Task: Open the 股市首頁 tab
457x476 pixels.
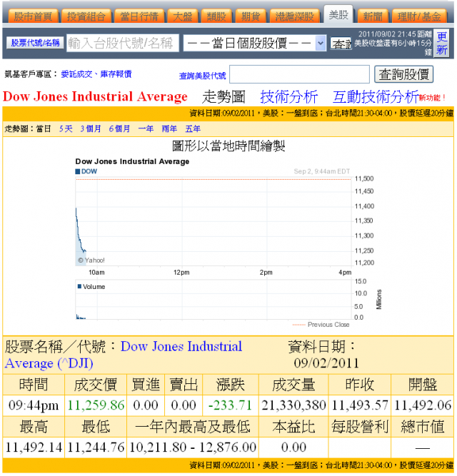Action: click(33, 16)
